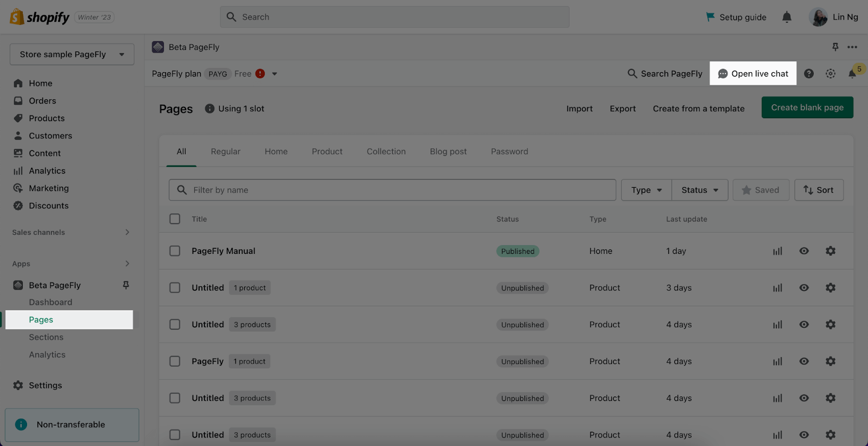Open the three-dot app menu
The image size is (868, 446).
pos(852,47)
